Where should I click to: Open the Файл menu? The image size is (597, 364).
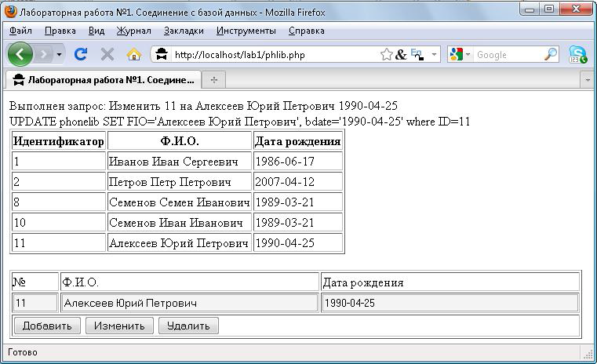coord(20,31)
